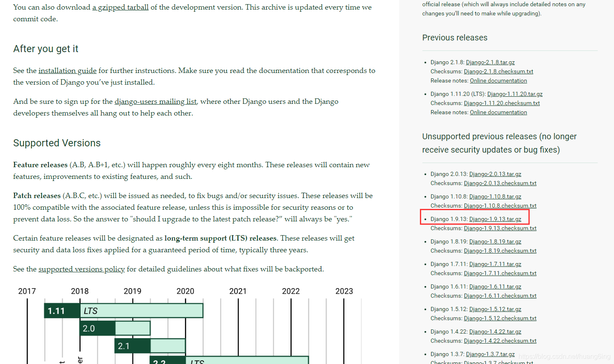This screenshot has height=364, width=614.
Task: Open Django-1.11.20.checksum.txt
Action: pos(502,103)
